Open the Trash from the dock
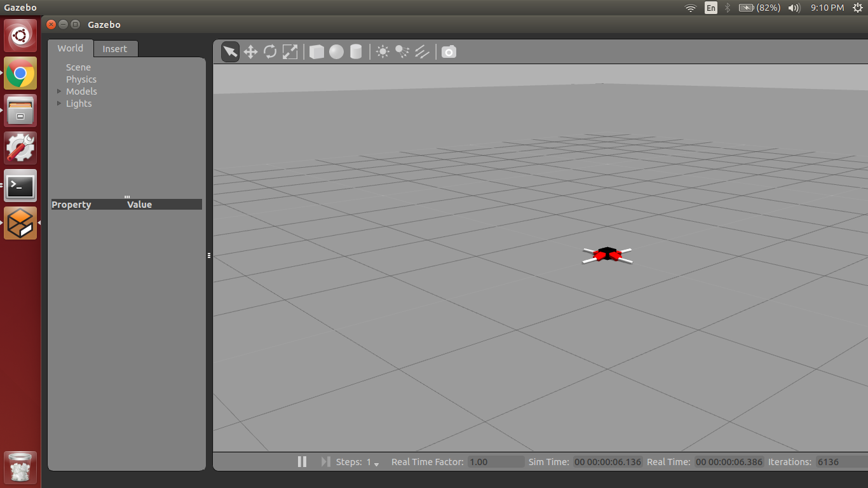 click(x=20, y=468)
